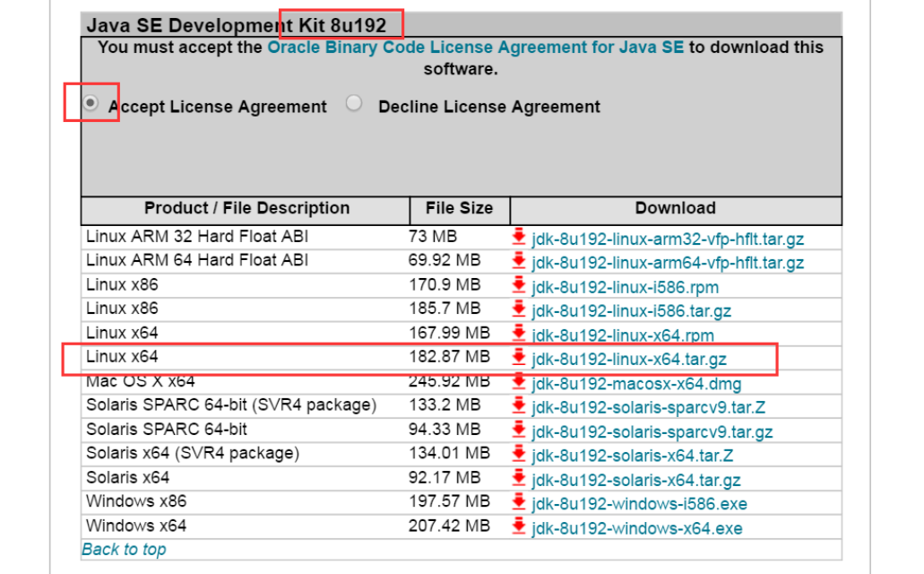Viewport: 924px width, 574px height.
Task: Download jdk-8u192-linux-arm64-vfp-hflt.tar.gz
Action: (668, 263)
